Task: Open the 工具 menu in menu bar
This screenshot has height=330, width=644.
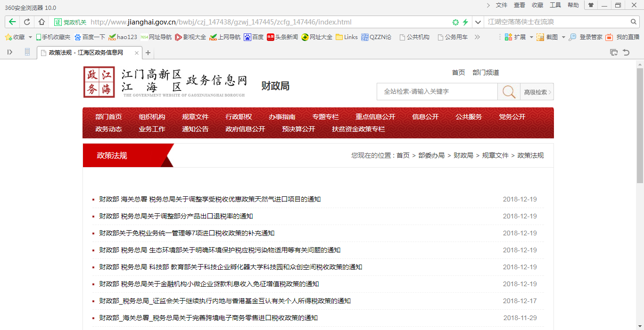Action: coord(555,5)
